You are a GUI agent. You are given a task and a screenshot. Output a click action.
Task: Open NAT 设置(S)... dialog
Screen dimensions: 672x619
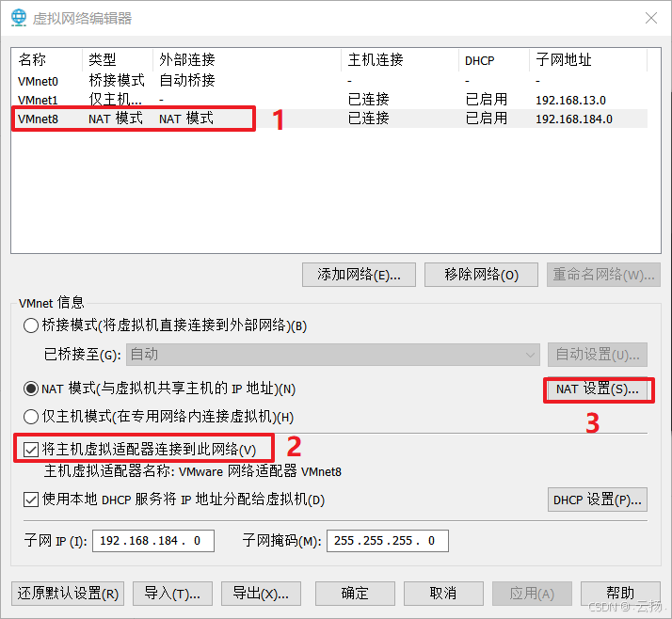point(598,389)
